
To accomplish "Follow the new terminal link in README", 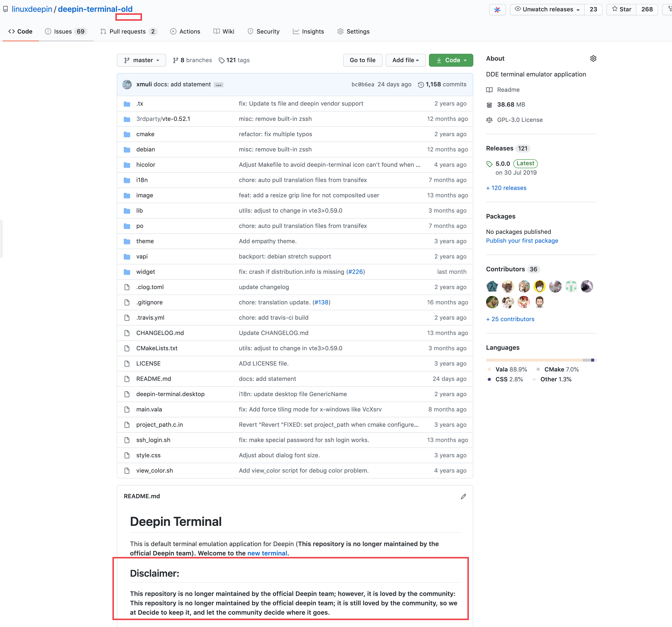I will pos(267,553).
